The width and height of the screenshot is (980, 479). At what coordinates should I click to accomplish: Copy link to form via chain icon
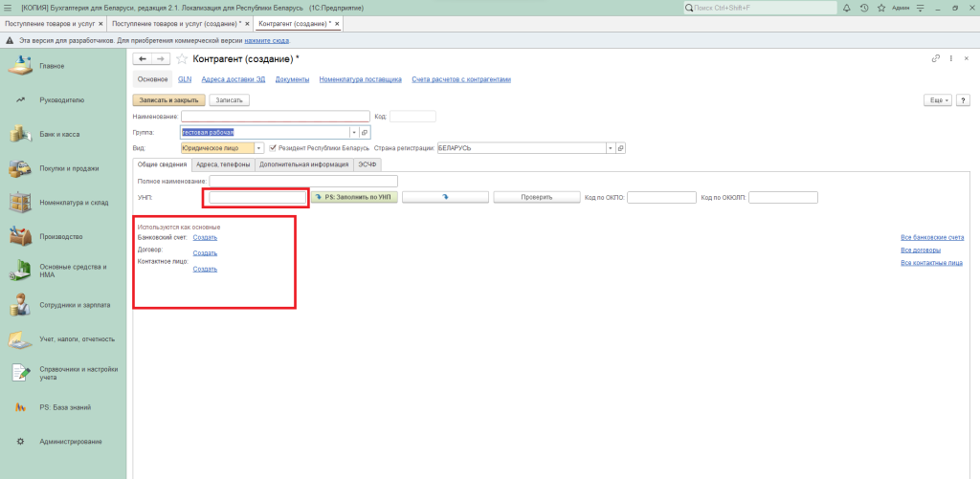click(935, 59)
